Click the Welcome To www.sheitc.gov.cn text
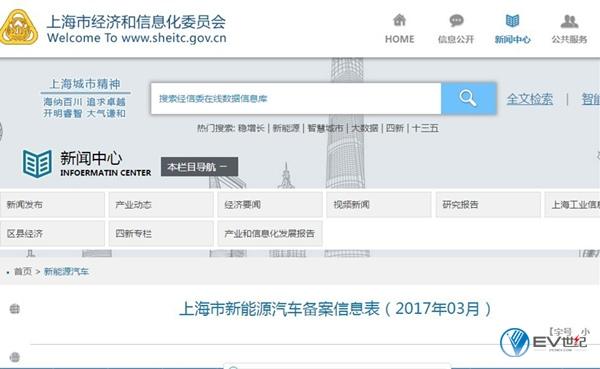This screenshot has width=600, height=369. pos(137,38)
